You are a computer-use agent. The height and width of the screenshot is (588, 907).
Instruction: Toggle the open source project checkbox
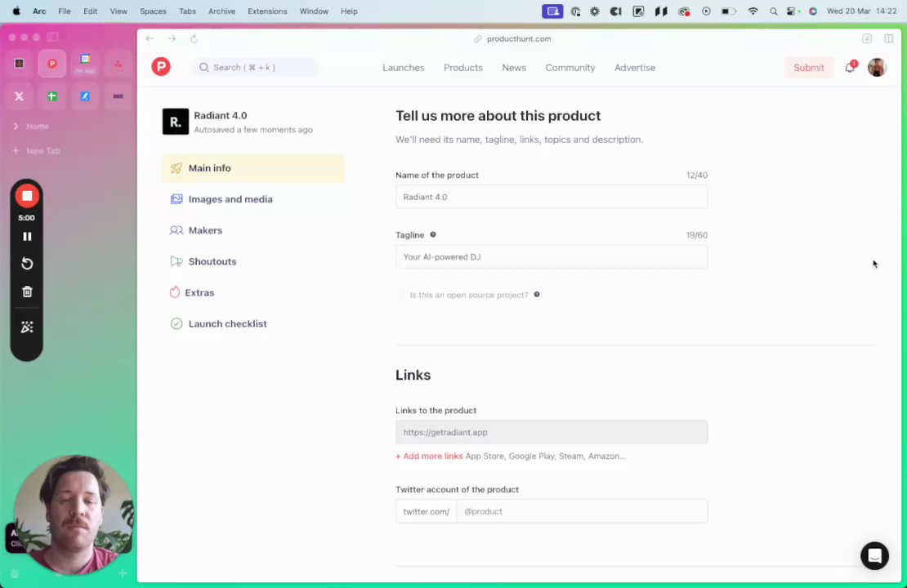tap(401, 295)
